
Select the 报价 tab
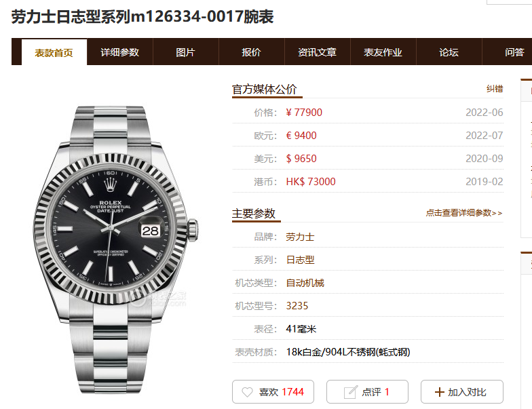pos(251,52)
